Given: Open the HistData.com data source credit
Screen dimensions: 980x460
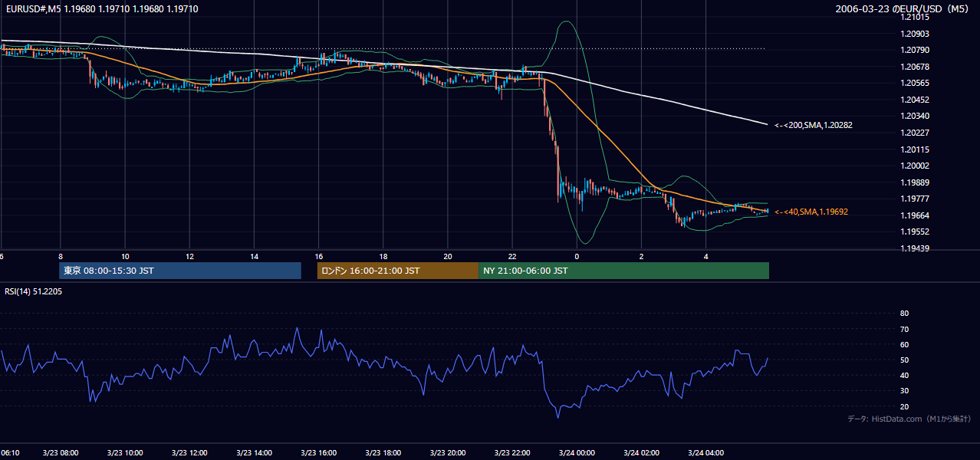Looking at the screenshot, I should (x=909, y=419).
